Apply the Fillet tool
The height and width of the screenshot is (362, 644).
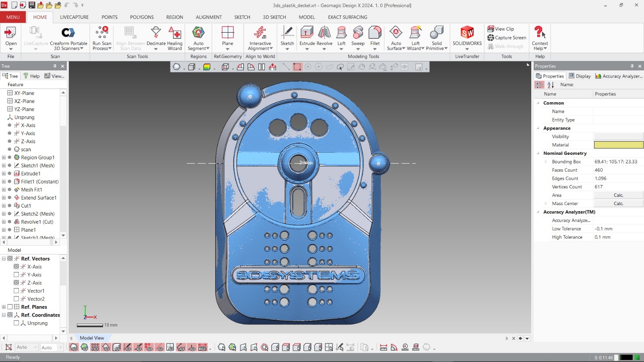pos(375,38)
